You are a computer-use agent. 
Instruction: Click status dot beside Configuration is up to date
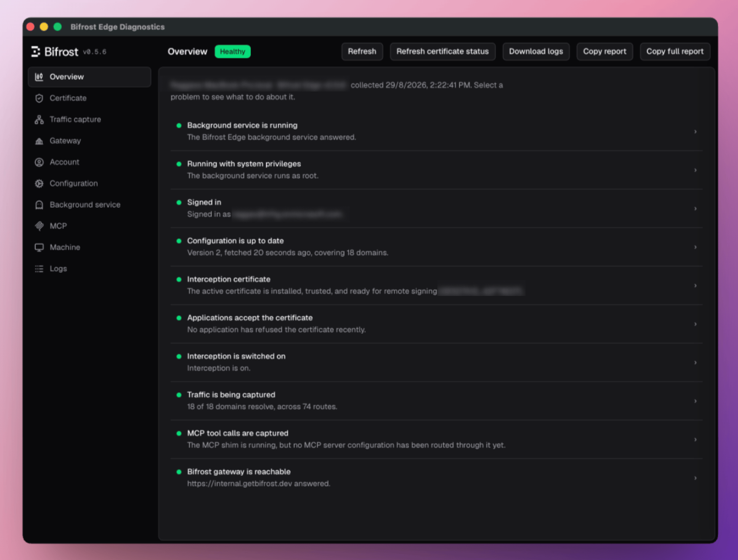[x=179, y=241]
